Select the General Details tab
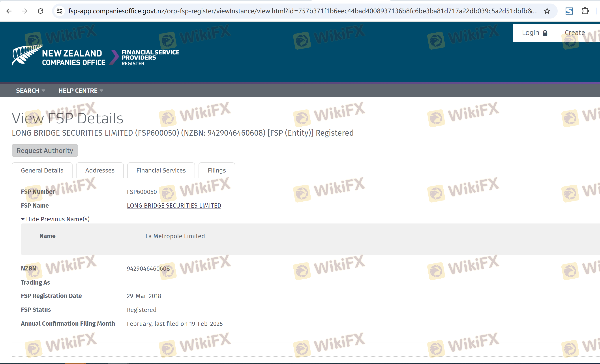Image resolution: width=600 pixels, height=364 pixels. (x=42, y=171)
